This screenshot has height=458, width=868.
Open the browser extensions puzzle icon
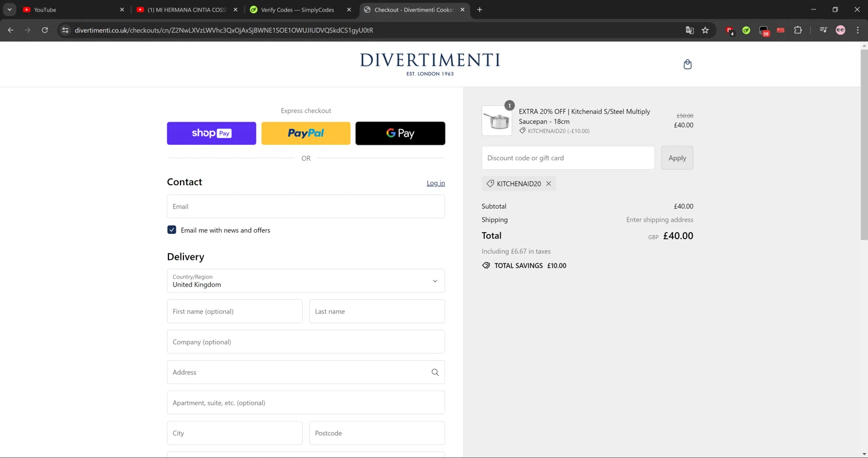798,30
